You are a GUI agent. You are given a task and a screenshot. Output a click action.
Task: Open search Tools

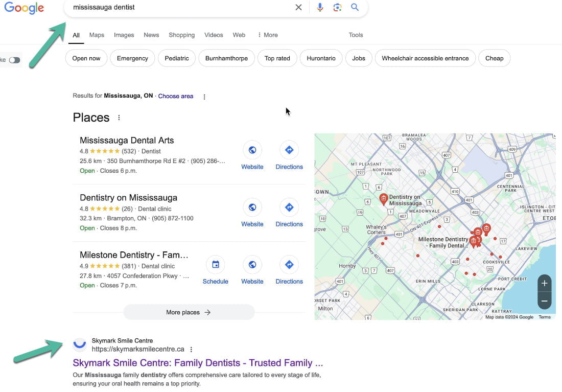[356, 35]
